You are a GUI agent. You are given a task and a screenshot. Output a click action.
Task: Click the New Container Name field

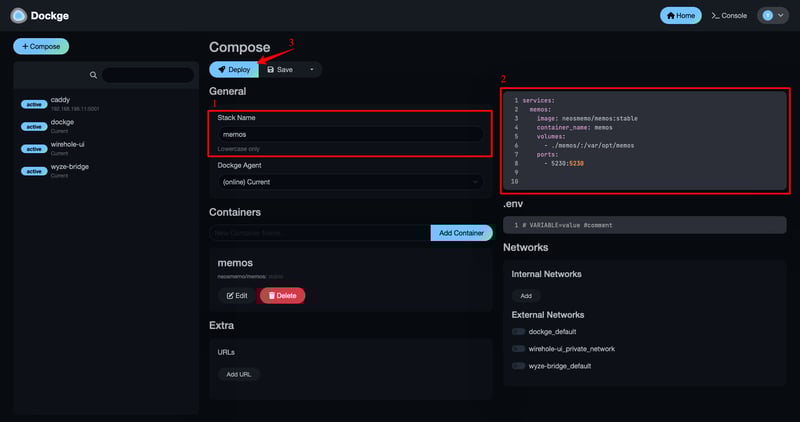[x=320, y=233]
